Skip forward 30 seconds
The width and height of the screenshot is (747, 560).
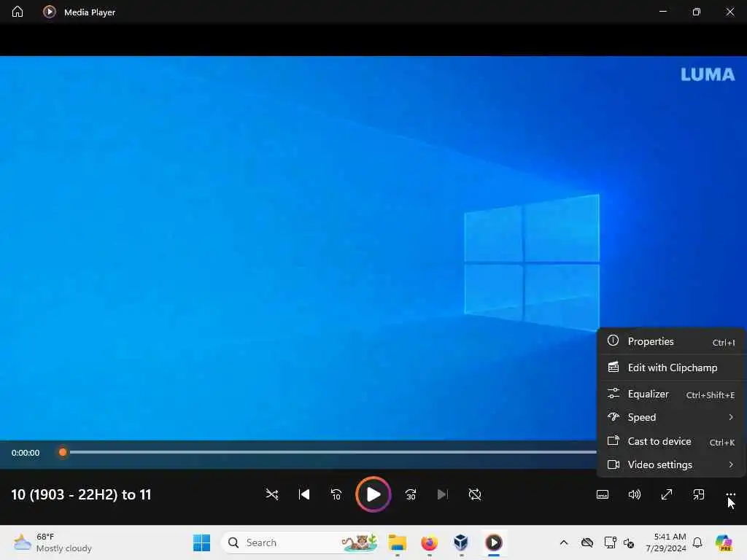point(411,494)
